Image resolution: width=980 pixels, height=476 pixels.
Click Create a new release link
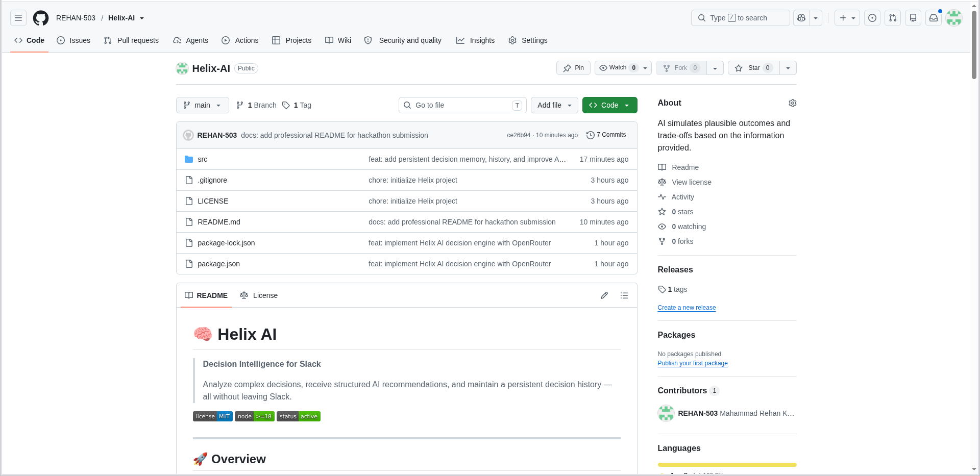687,308
